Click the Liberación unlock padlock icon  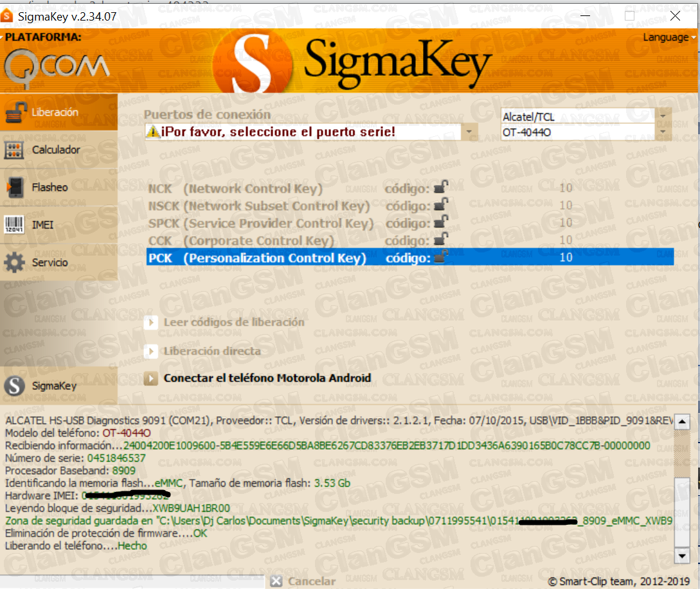(x=15, y=112)
